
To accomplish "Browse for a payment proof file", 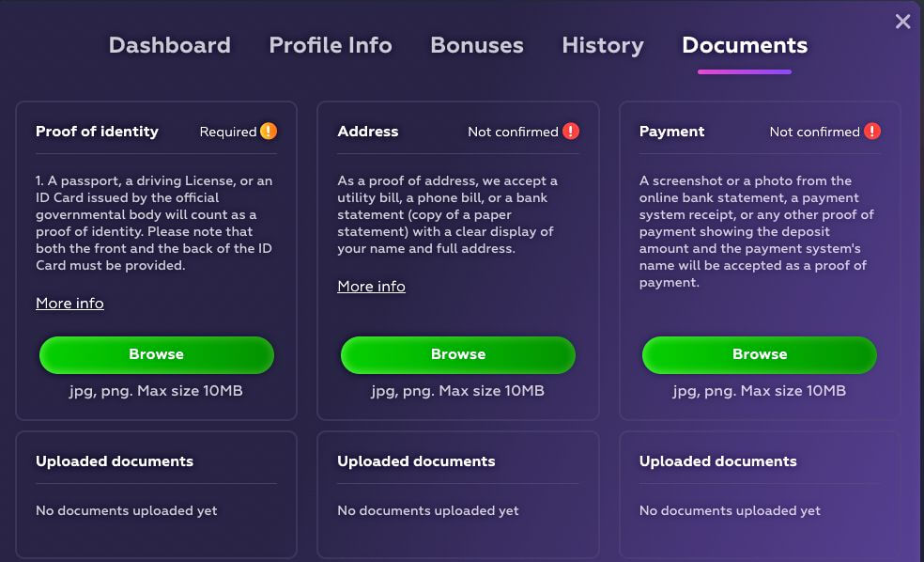I will point(760,355).
